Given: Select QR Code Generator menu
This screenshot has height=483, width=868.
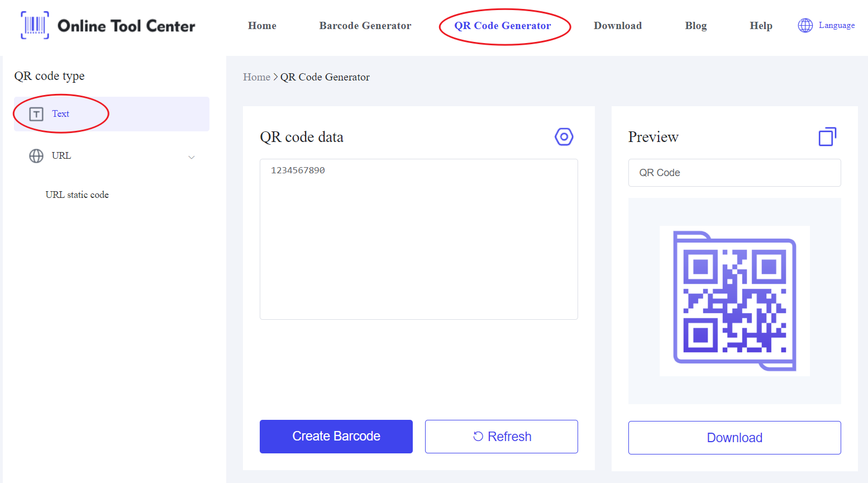Looking at the screenshot, I should (503, 26).
